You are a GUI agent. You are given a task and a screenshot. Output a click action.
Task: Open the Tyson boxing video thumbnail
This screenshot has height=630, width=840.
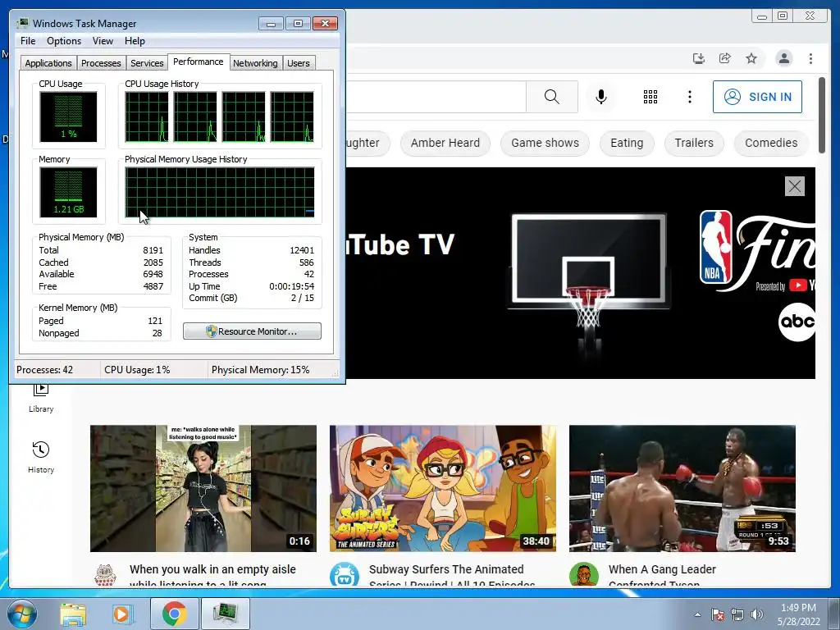click(x=682, y=488)
